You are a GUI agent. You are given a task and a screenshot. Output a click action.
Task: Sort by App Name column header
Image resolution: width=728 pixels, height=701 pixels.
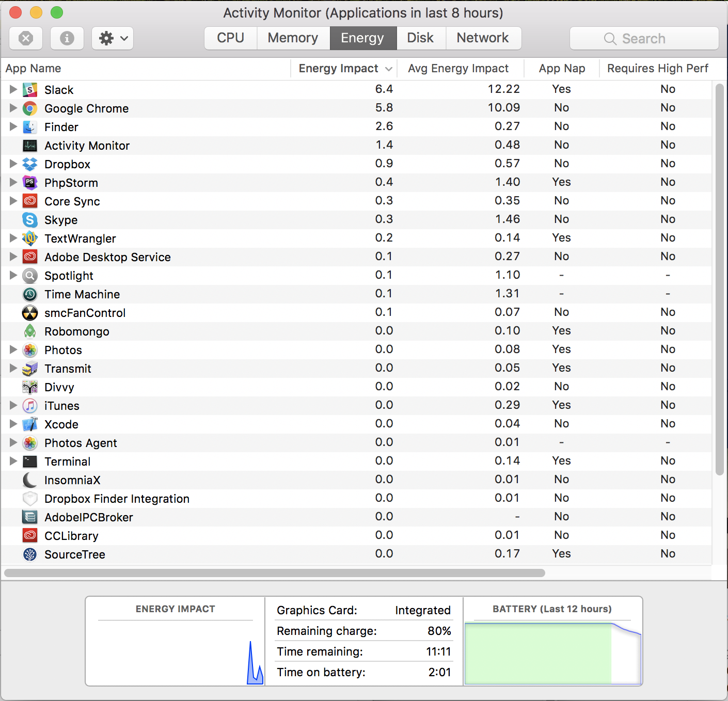point(146,69)
